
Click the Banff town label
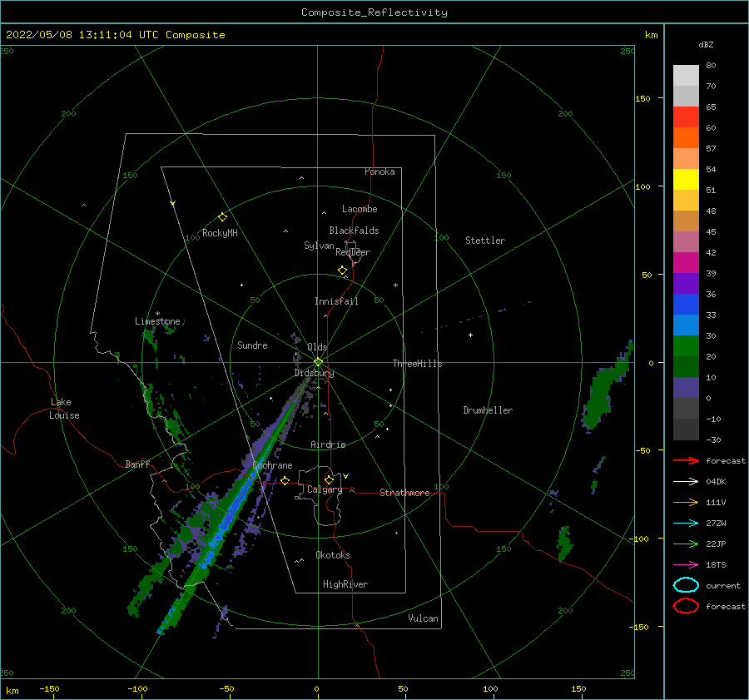[x=137, y=464]
